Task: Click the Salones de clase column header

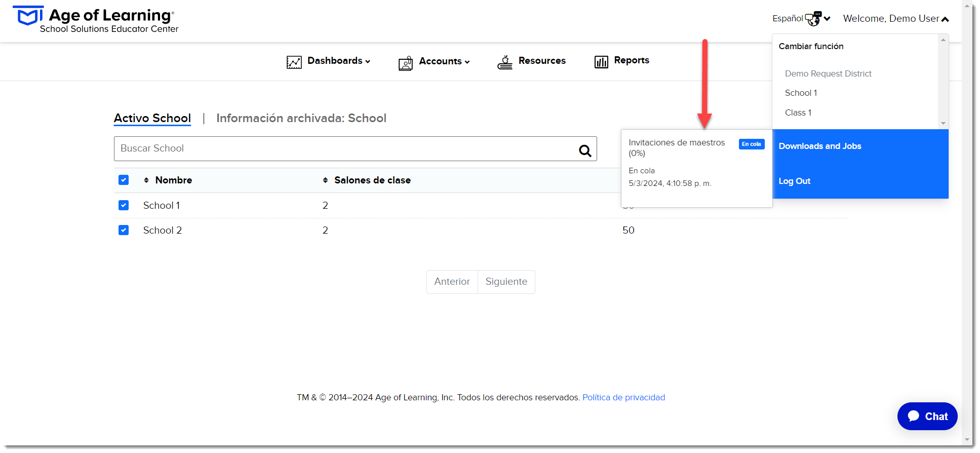Action: tap(372, 180)
